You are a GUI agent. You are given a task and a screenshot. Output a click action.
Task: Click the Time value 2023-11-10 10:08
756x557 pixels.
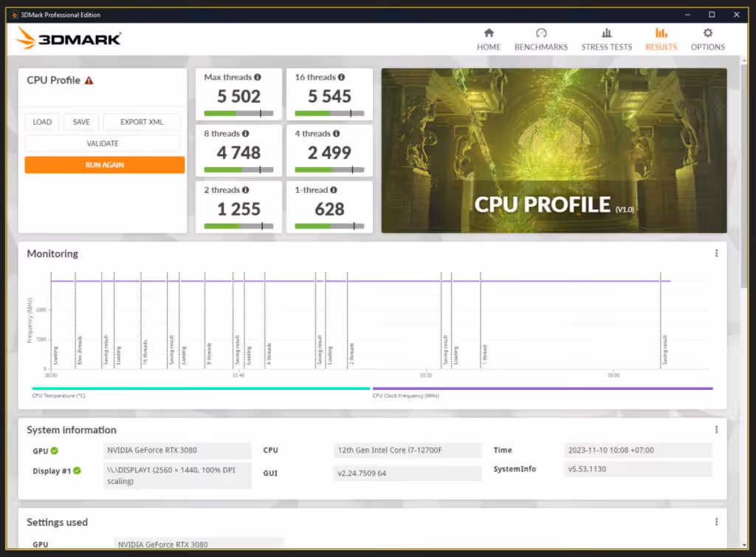coord(638,451)
